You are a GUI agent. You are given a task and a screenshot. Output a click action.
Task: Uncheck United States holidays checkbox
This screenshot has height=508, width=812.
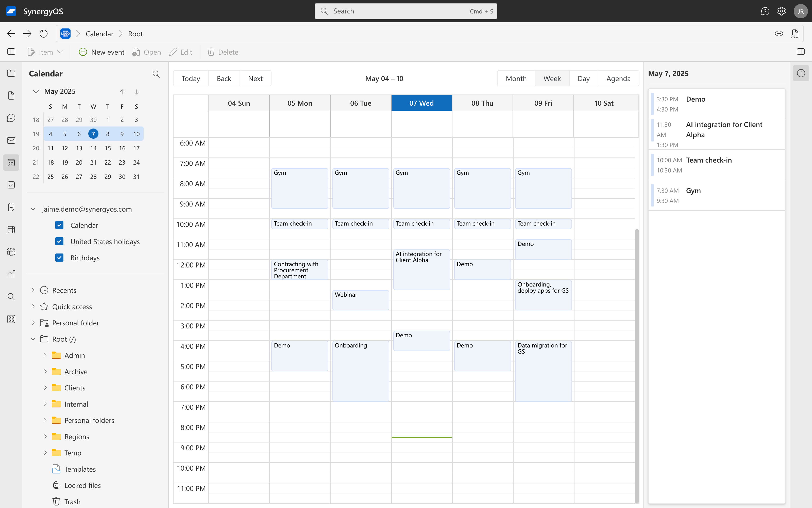(59, 241)
